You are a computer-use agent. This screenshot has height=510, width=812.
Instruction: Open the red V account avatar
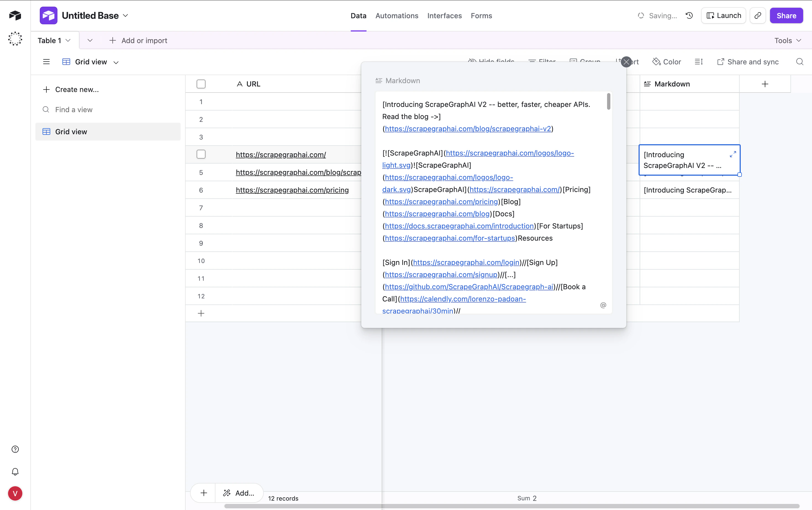tap(15, 493)
